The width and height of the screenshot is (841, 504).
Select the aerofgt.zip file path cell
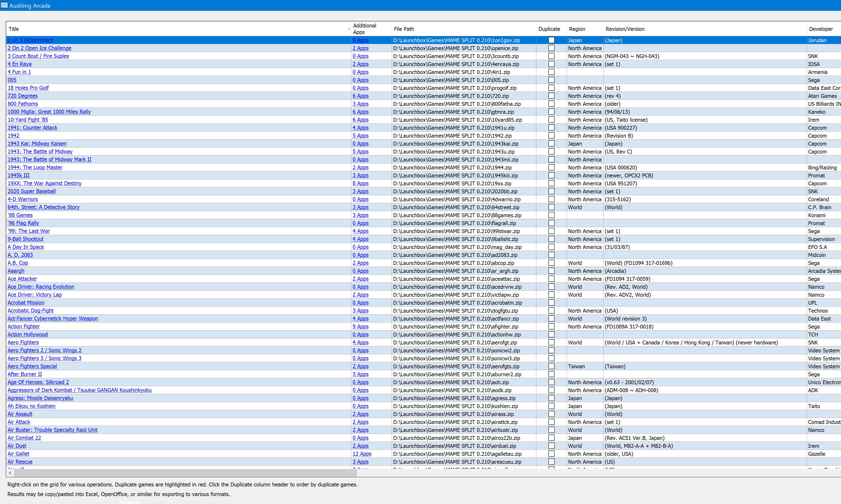(464, 342)
